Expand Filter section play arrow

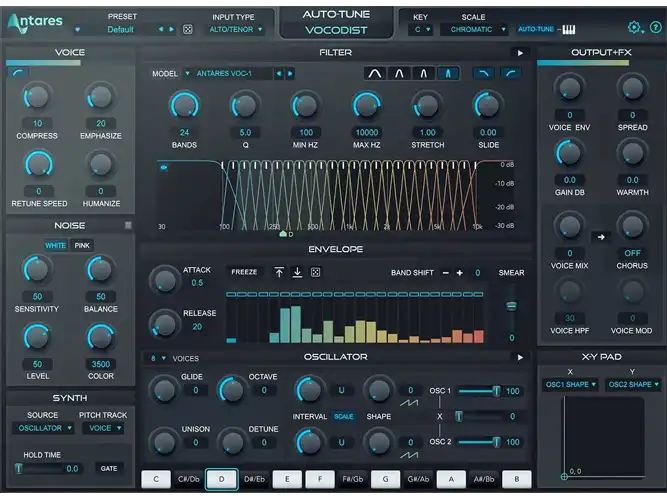pos(520,53)
